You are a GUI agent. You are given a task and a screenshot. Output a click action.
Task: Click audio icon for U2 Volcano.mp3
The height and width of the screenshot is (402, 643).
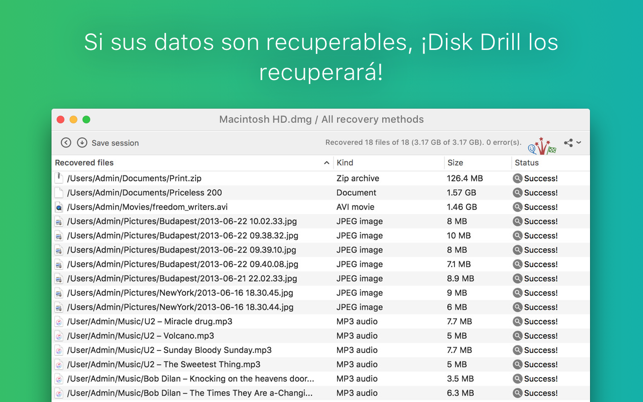(x=59, y=336)
